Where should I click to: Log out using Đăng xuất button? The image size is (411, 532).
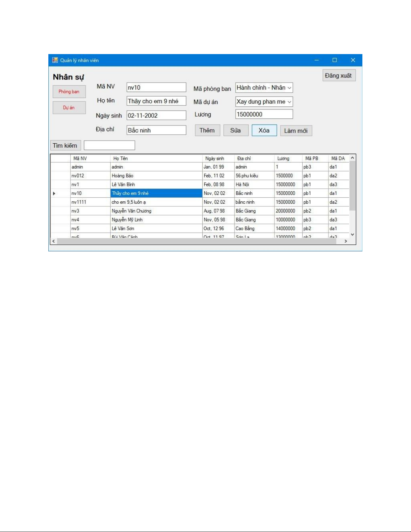pos(339,76)
